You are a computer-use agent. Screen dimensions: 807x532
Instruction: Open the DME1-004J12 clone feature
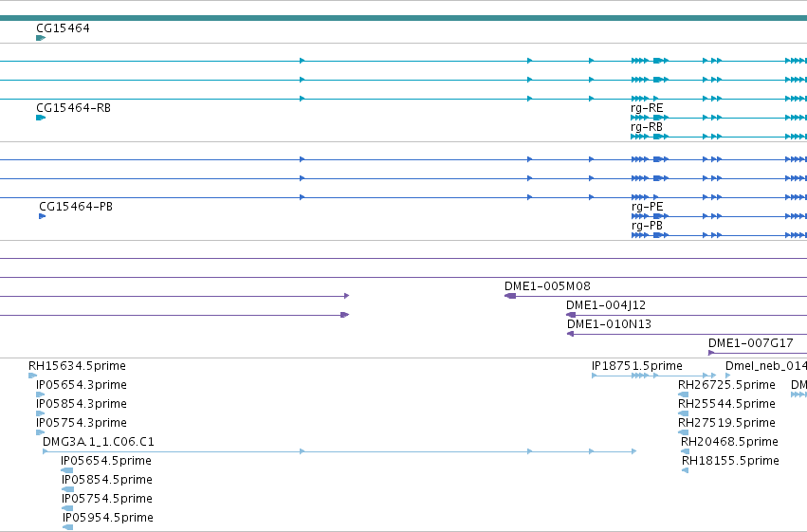coord(606,305)
